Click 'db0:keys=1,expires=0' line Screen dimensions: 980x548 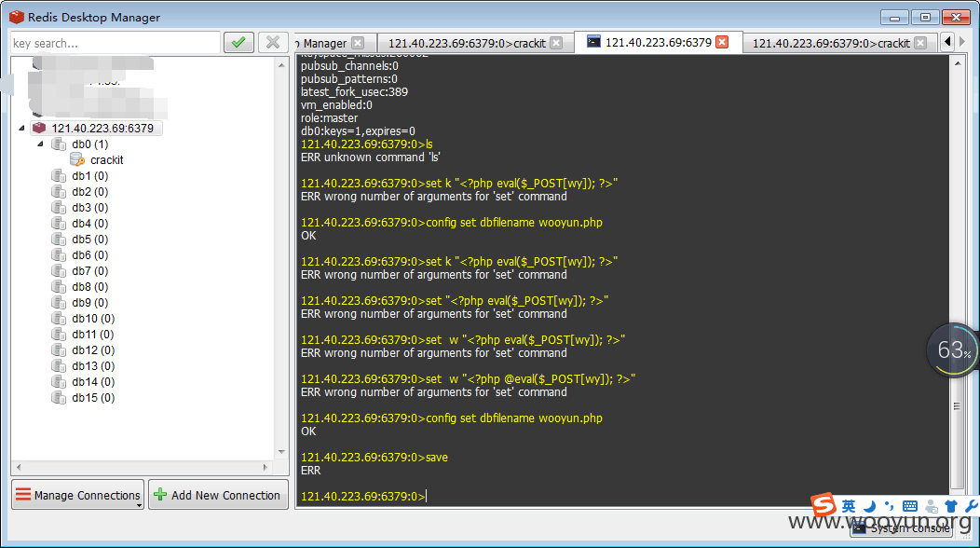click(x=358, y=131)
